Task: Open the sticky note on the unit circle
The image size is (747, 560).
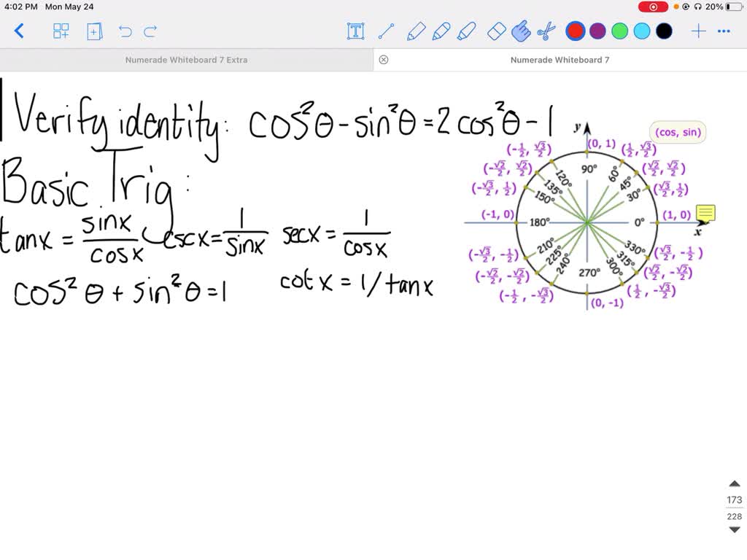Action: click(x=706, y=213)
